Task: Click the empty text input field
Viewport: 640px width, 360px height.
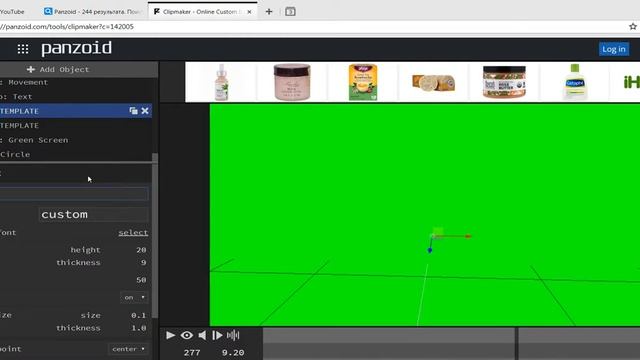Action: click(74, 194)
